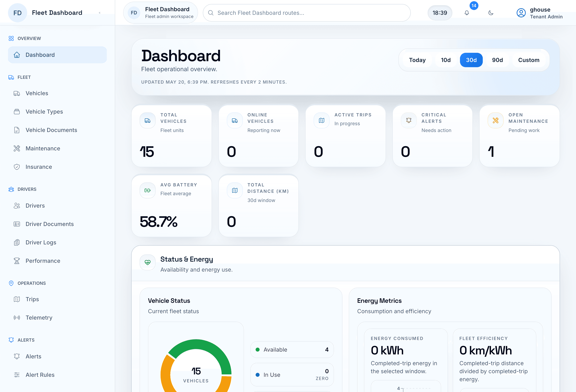Click the Alert Rules sliders icon
Screen dimensions: 576x392
click(17, 375)
